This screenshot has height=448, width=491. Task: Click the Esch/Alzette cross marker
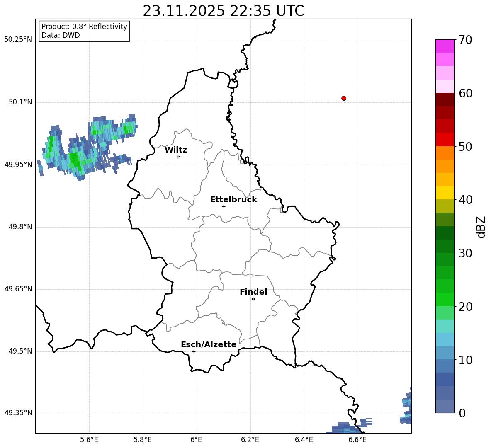coord(194,351)
